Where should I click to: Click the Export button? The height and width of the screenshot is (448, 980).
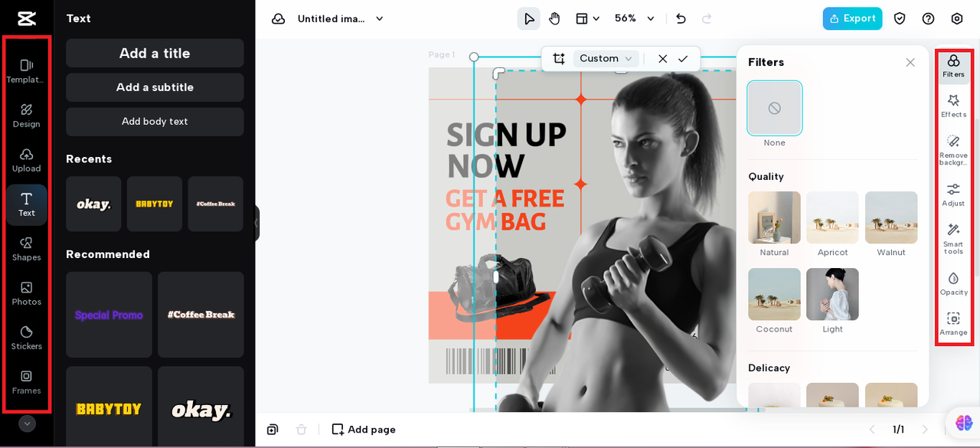coord(852,18)
